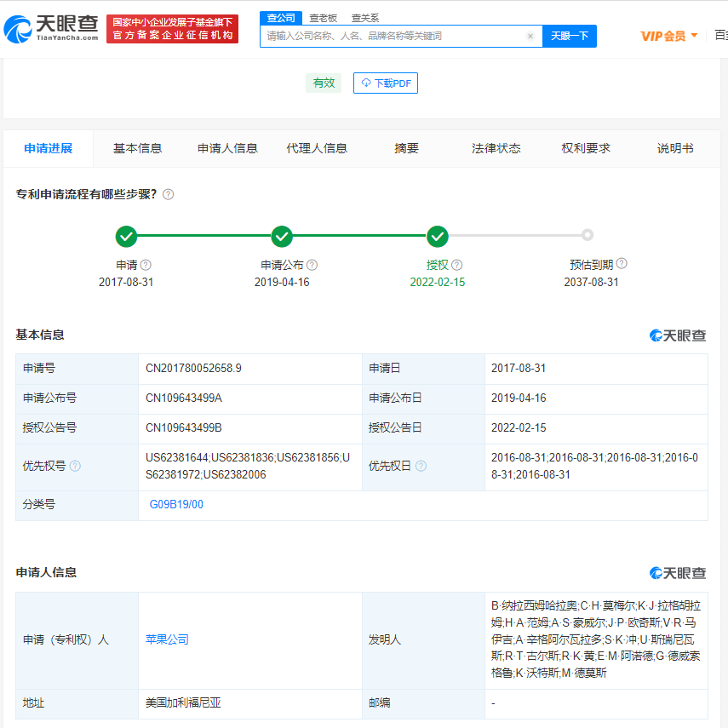This screenshot has height=728, width=728.
Task: Click the help icon beside 优先权日
Action: click(x=421, y=467)
